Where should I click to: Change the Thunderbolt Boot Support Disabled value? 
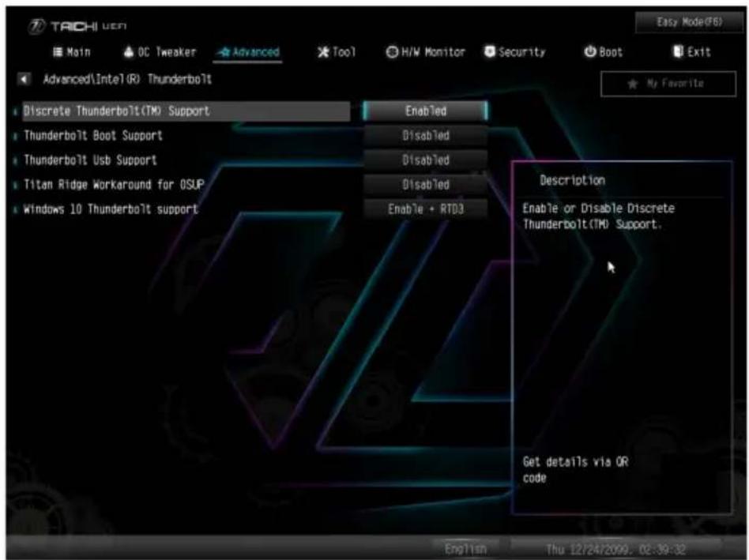426,136
